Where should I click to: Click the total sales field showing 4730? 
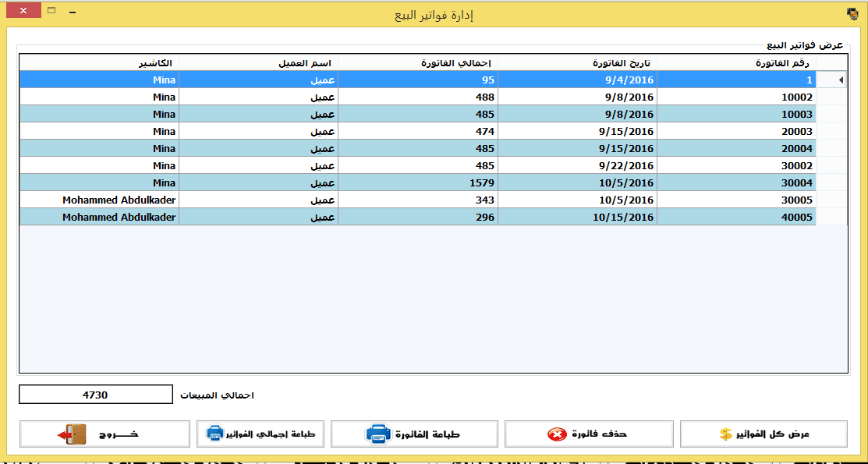point(95,395)
